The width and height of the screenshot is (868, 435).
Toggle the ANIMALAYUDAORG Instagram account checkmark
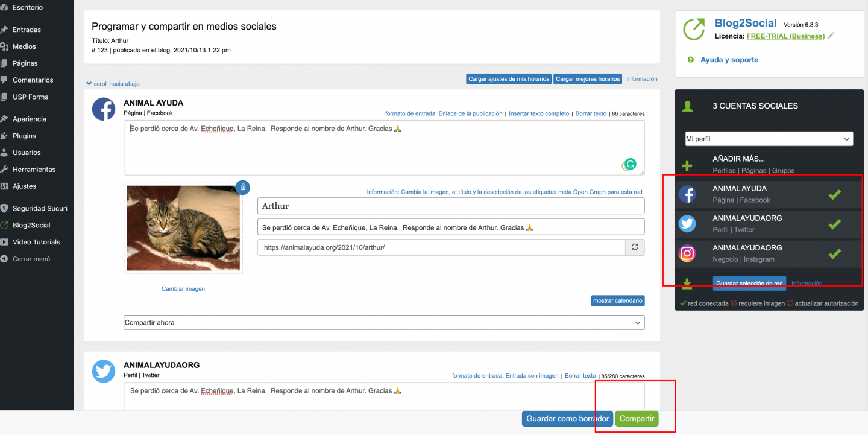point(834,253)
